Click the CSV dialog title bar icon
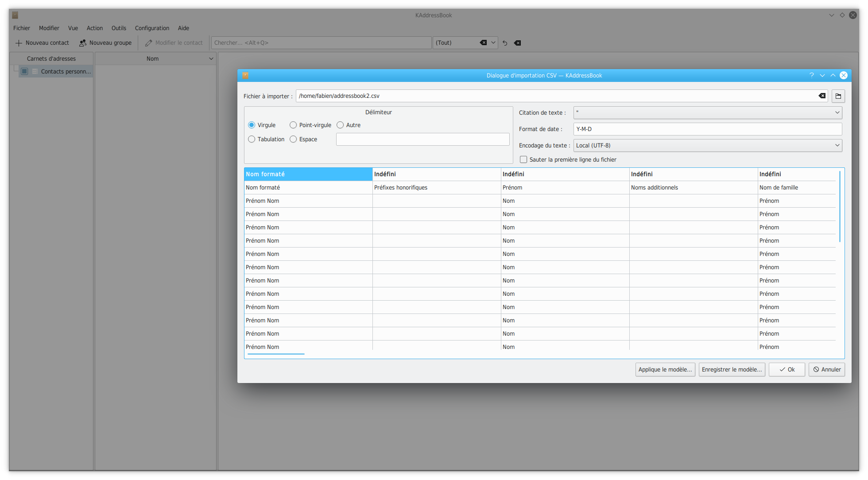The width and height of the screenshot is (868, 480). (245, 75)
